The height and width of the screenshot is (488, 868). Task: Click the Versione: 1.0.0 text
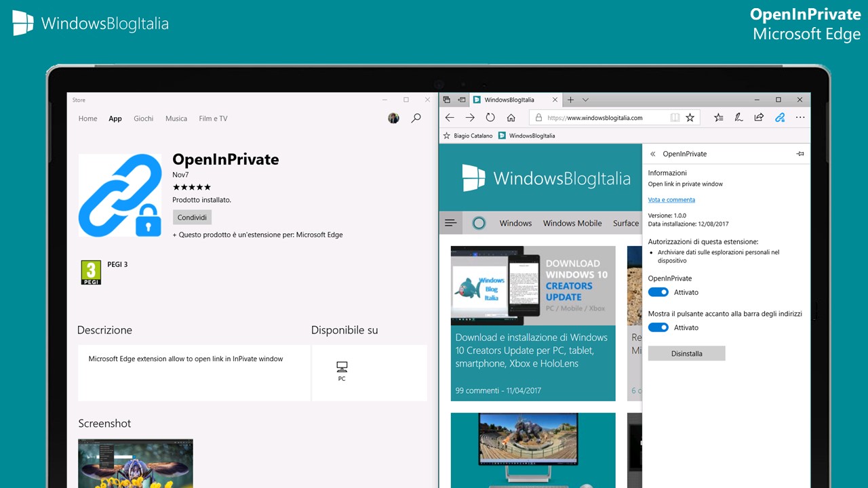tap(667, 216)
